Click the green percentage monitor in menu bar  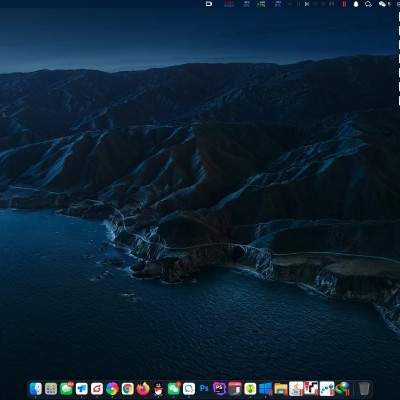click(x=261, y=4)
